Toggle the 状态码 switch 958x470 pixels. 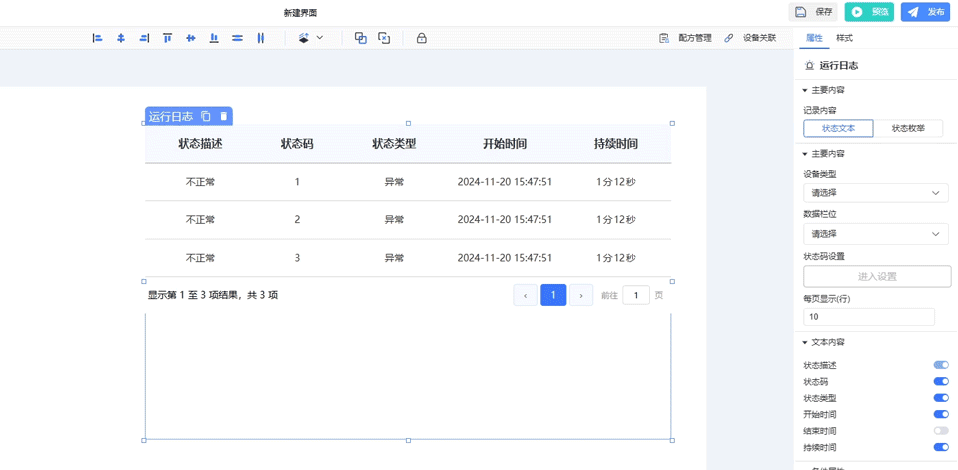coord(940,381)
